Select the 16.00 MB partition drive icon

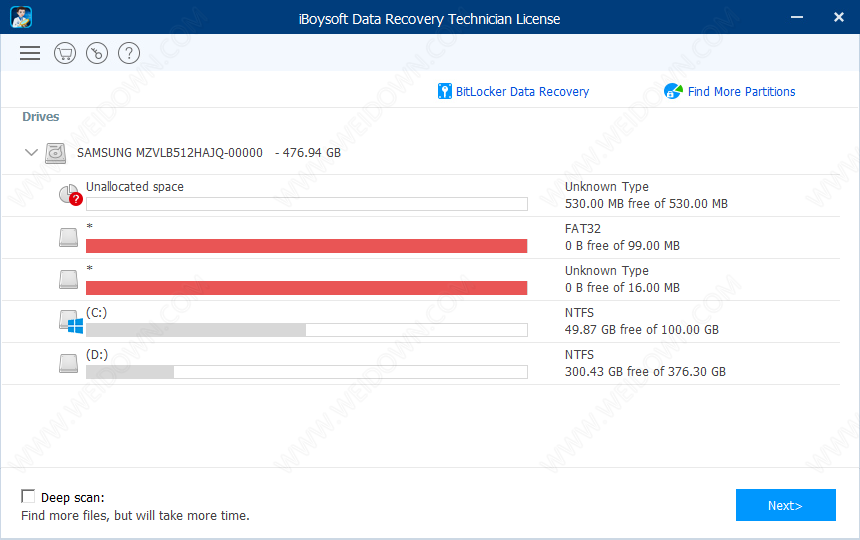point(69,279)
